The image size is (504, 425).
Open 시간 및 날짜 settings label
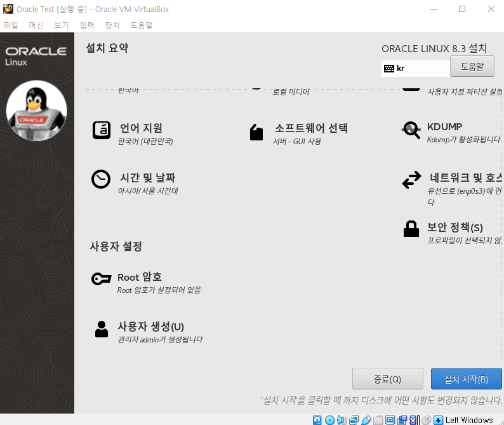[147, 178]
